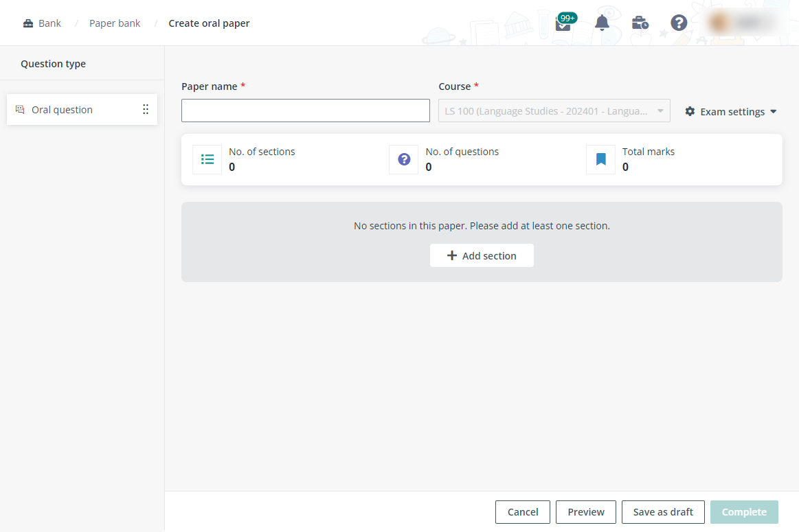
Task: Click the No. of questions icon
Action: [x=404, y=159]
